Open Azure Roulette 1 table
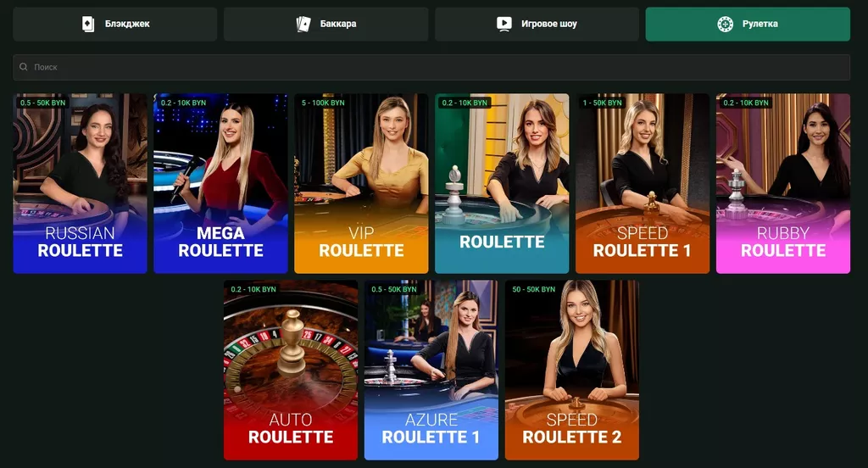 [431, 370]
